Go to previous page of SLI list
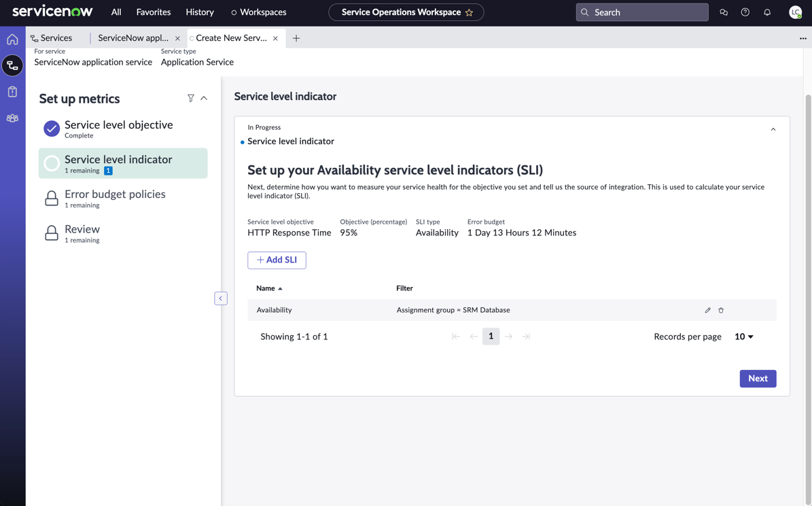Screen dimensions: 812x506 click(x=474, y=337)
